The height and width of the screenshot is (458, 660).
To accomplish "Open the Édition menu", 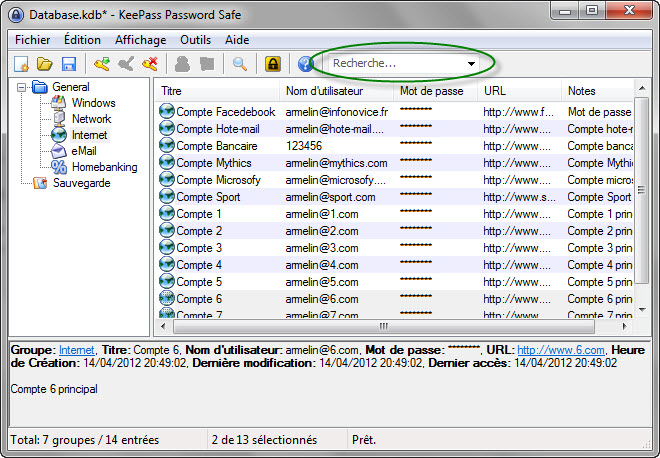I will click(82, 40).
